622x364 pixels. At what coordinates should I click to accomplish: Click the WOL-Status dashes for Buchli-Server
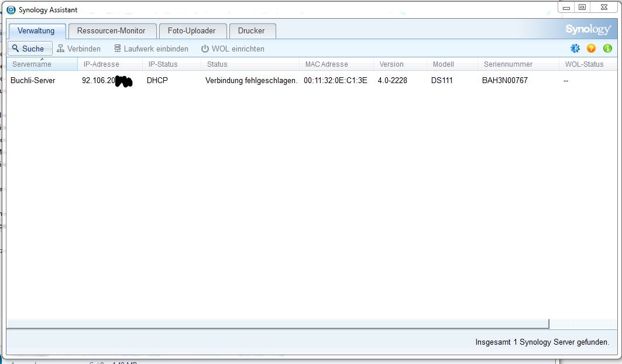(565, 80)
